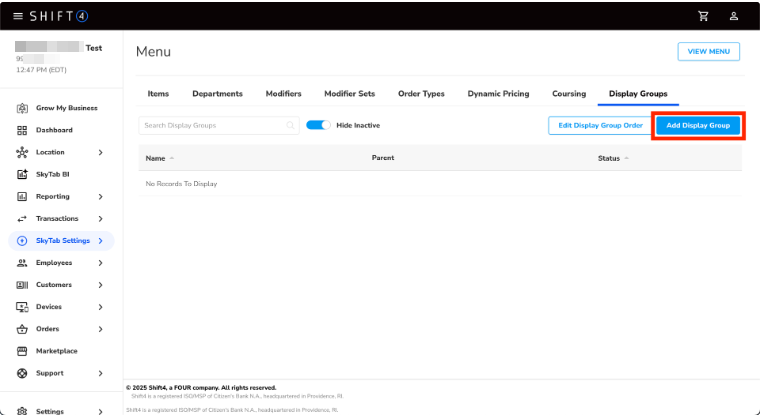Expand the Location sidebar submenu
764x420 pixels.
[x=100, y=152]
